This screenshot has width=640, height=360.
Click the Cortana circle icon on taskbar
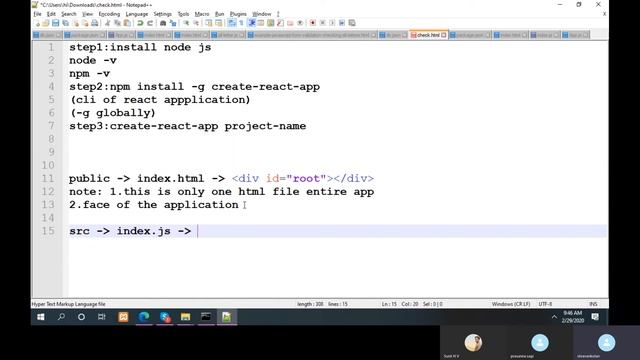tap(81, 317)
